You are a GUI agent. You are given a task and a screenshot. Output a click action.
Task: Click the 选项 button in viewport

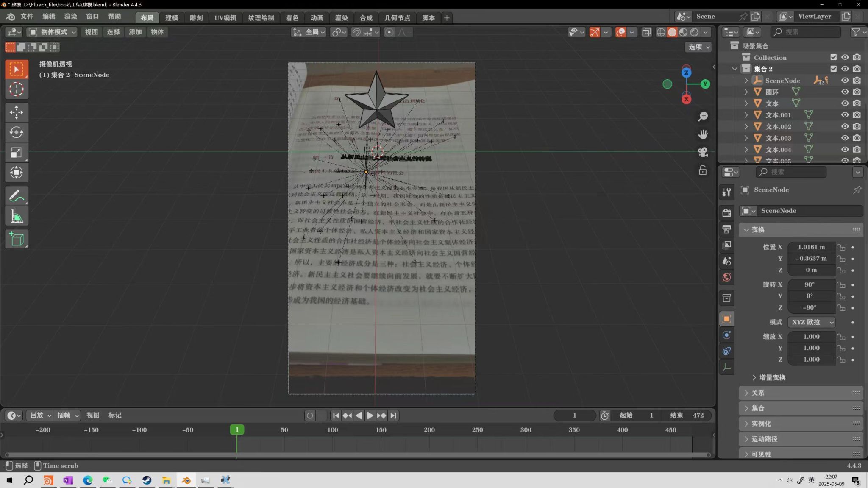click(x=698, y=47)
